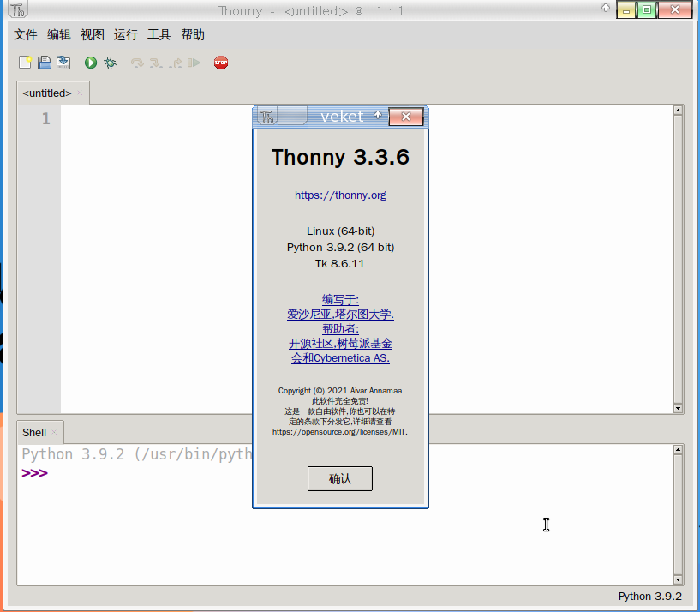Click the Open file toolbar icon

[x=45, y=63]
